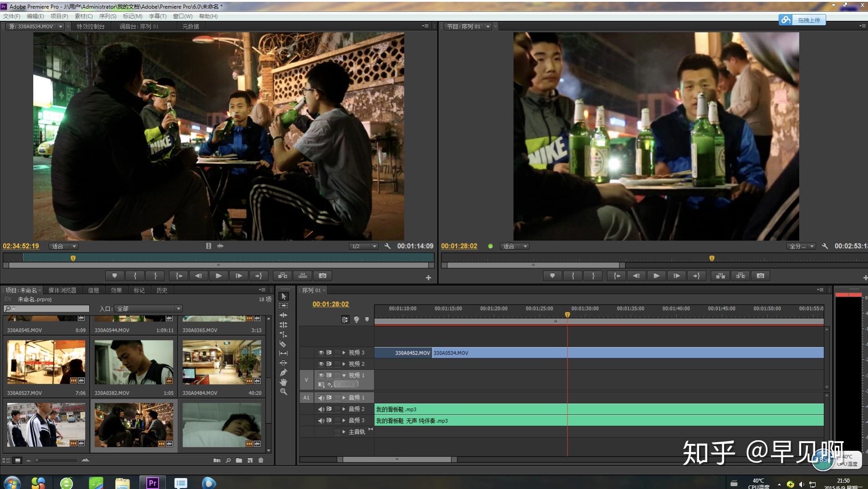Image resolution: width=868 pixels, height=489 pixels.
Task: Click the project panel search field
Action: (46, 309)
